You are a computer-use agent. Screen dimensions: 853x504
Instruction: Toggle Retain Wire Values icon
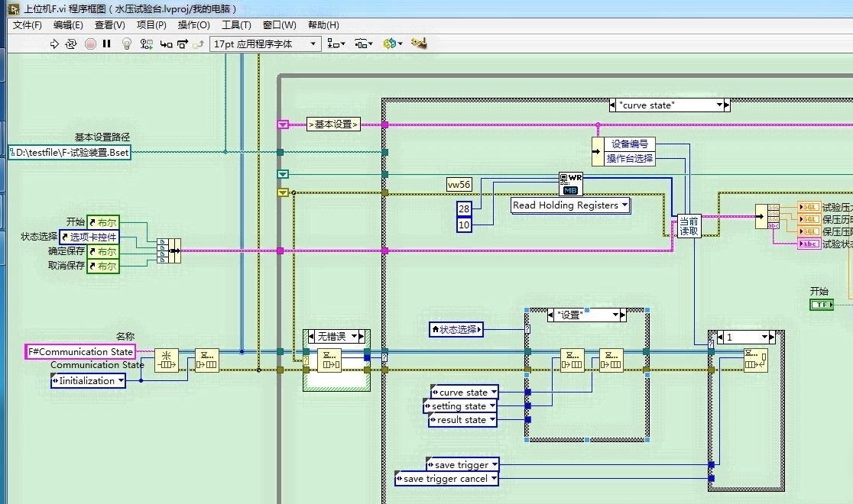pyautogui.click(x=146, y=44)
